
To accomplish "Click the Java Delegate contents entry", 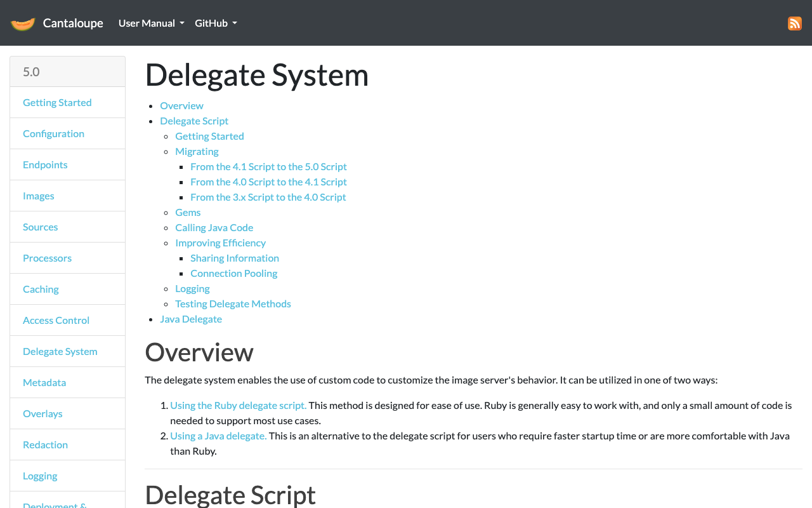I will tap(191, 319).
